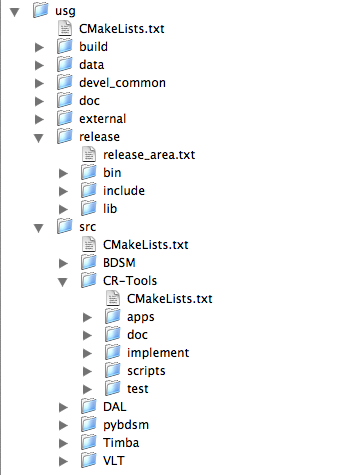The height and width of the screenshot is (475, 360).
Task: Select the apps folder label
Action: tap(141, 317)
